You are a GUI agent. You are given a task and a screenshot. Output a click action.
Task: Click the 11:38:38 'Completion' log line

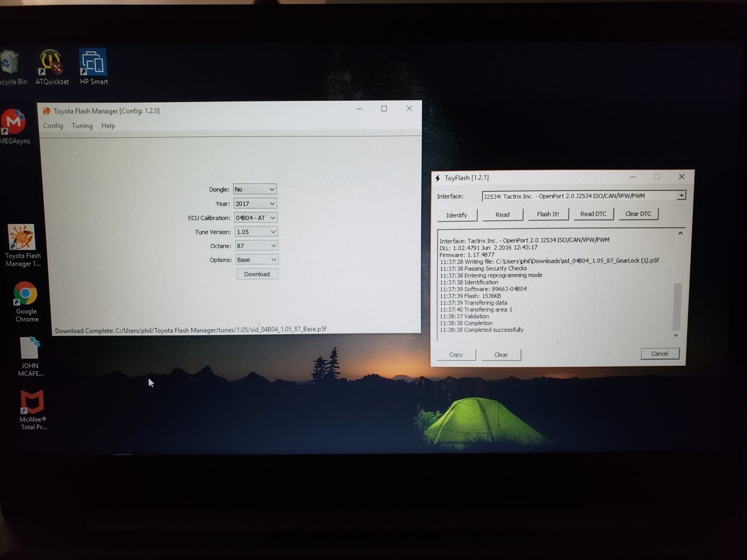tap(466, 324)
